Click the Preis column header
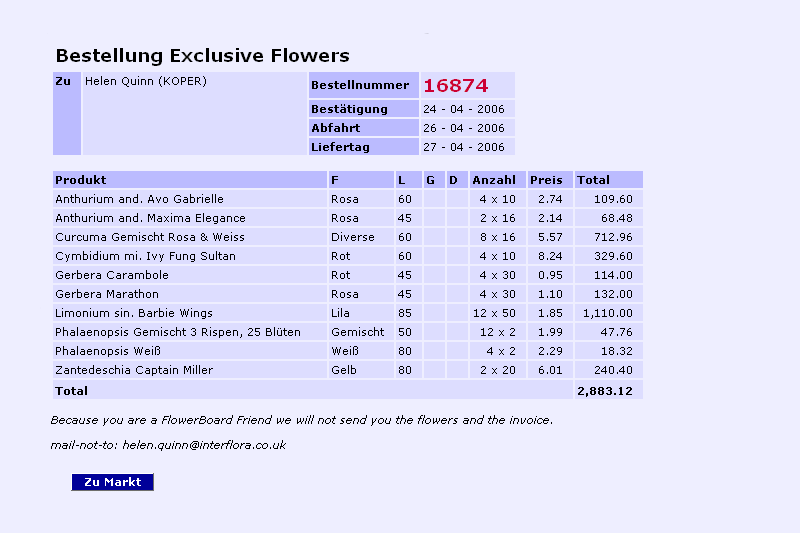The width and height of the screenshot is (800, 533). pyautogui.click(x=546, y=180)
